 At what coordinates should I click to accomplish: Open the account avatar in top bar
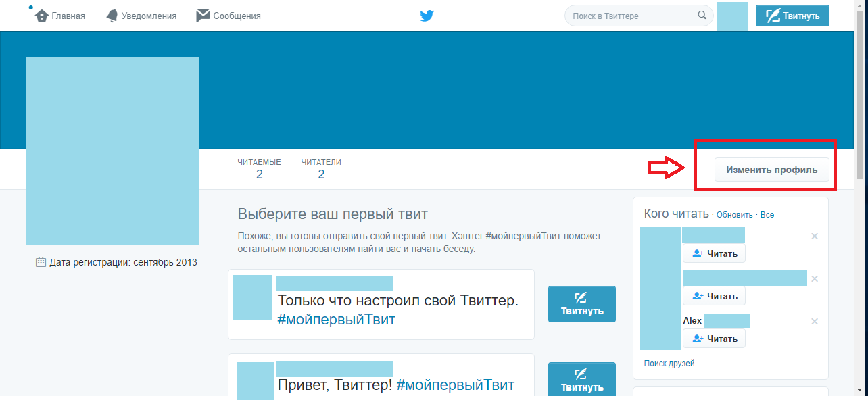(x=733, y=16)
